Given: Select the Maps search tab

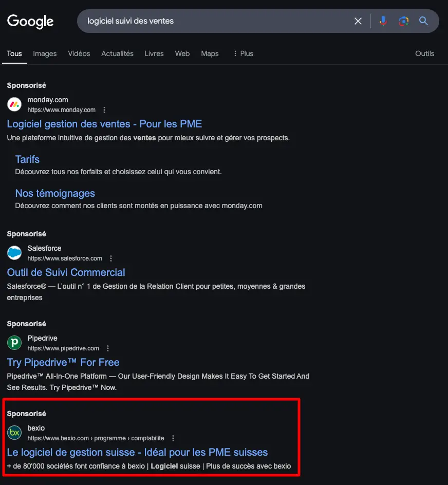Looking at the screenshot, I should pos(210,53).
